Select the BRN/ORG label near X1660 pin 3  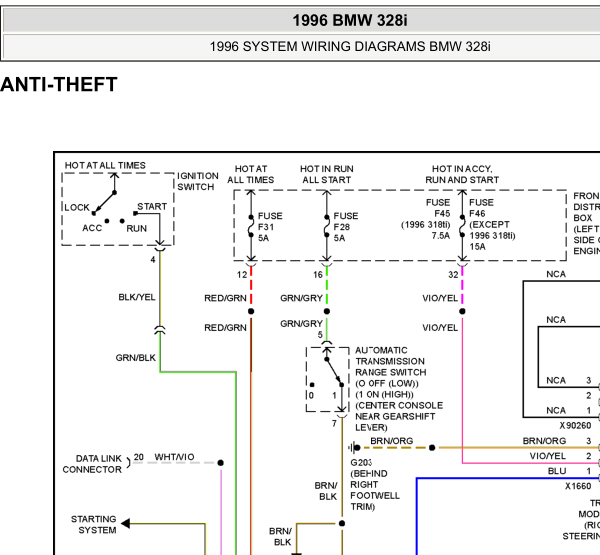[544, 441]
